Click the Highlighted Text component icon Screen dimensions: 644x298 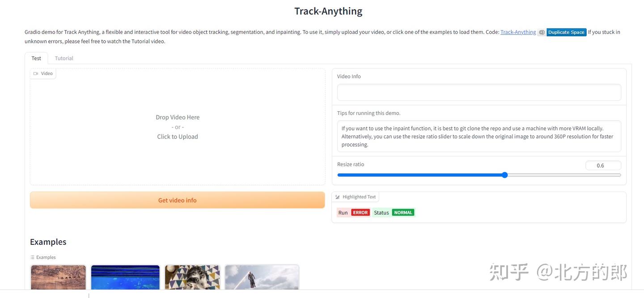[x=338, y=197]
